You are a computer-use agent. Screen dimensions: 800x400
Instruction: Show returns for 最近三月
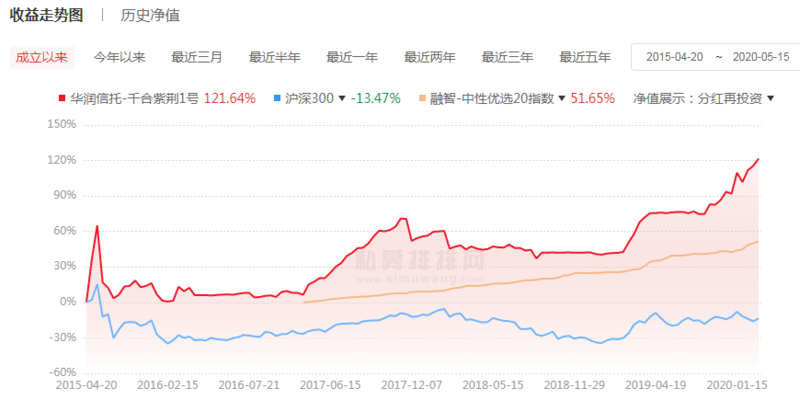(197, 57)
